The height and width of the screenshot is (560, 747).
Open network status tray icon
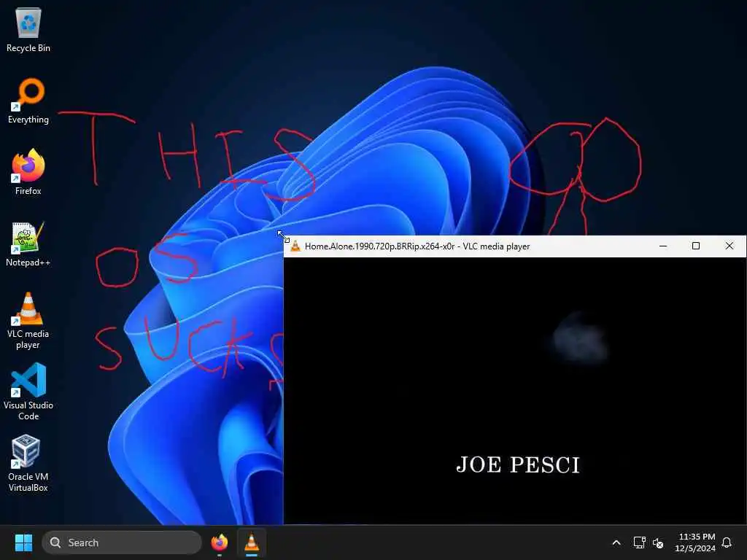[639, 542]
